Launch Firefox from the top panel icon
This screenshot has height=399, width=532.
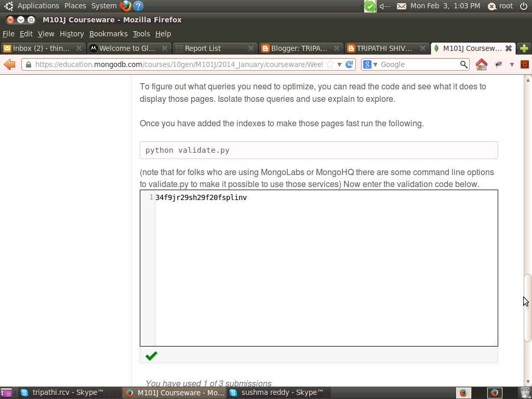click(x=126, y=6)
